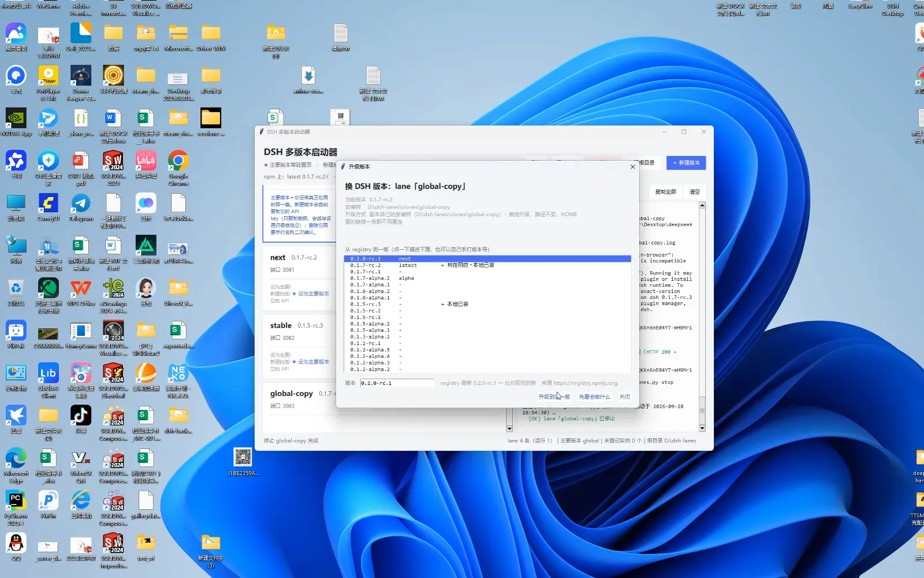Click the 清空 log button
Viewport: 924px width, 578px height.
click(x=695, y=192)
